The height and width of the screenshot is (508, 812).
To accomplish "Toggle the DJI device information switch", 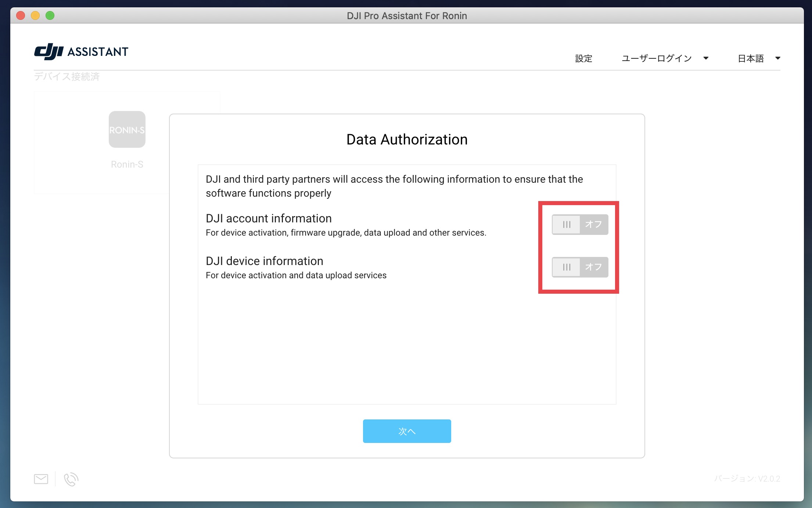I will coord(580,267).
